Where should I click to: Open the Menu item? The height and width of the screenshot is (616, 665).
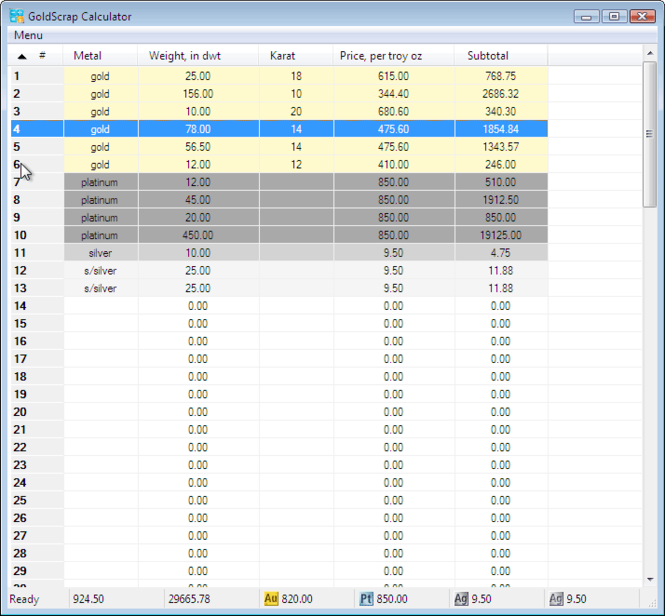(28, 35)
